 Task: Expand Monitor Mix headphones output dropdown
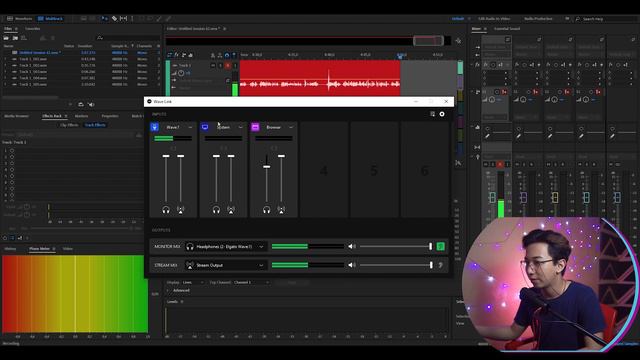tap(226, 247)
